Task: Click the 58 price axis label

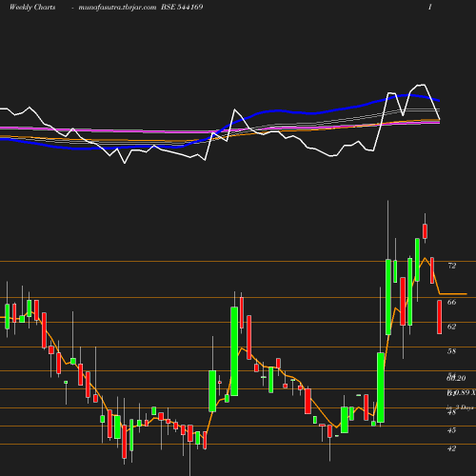Action: point(452,351)
